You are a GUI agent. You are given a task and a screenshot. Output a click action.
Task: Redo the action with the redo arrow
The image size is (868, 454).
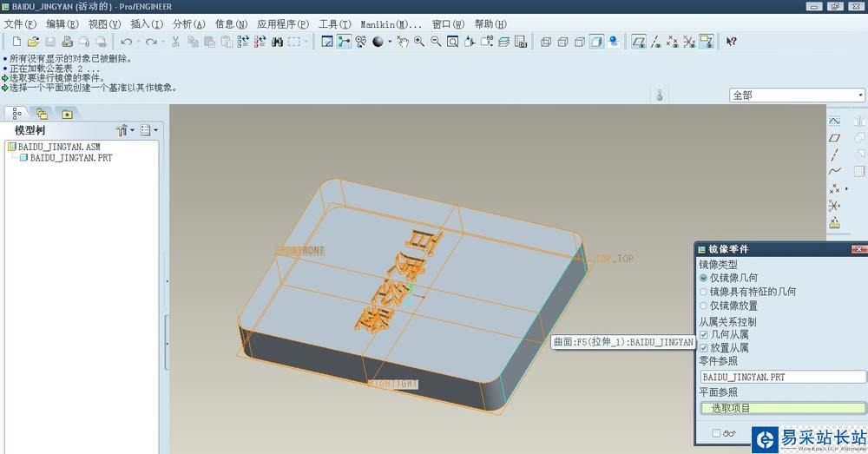(x=151, y=42)
